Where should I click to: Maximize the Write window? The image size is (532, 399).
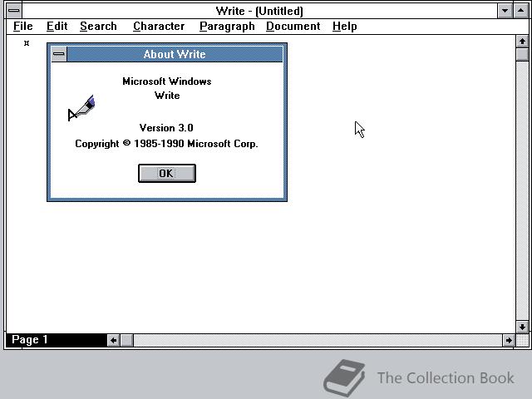pos(520,11)
